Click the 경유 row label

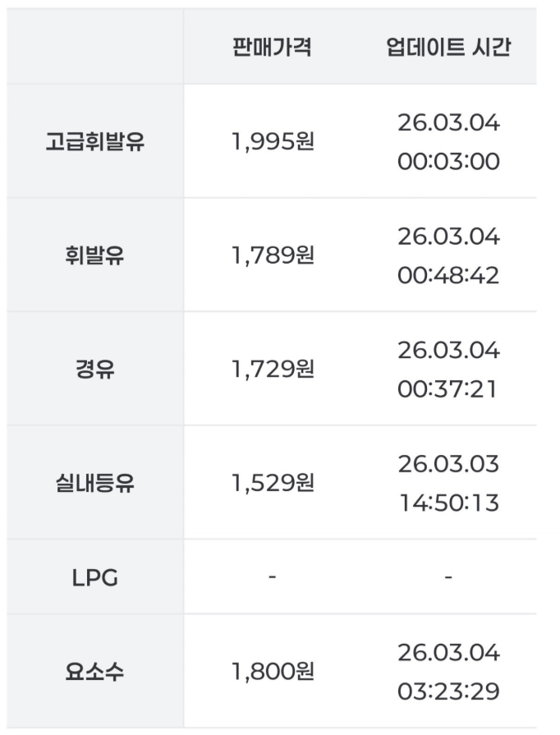(x=95, y=369)
